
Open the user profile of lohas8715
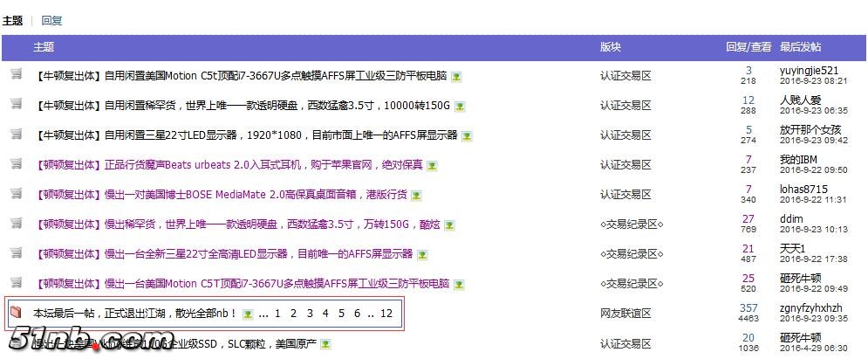coord(803,189)
